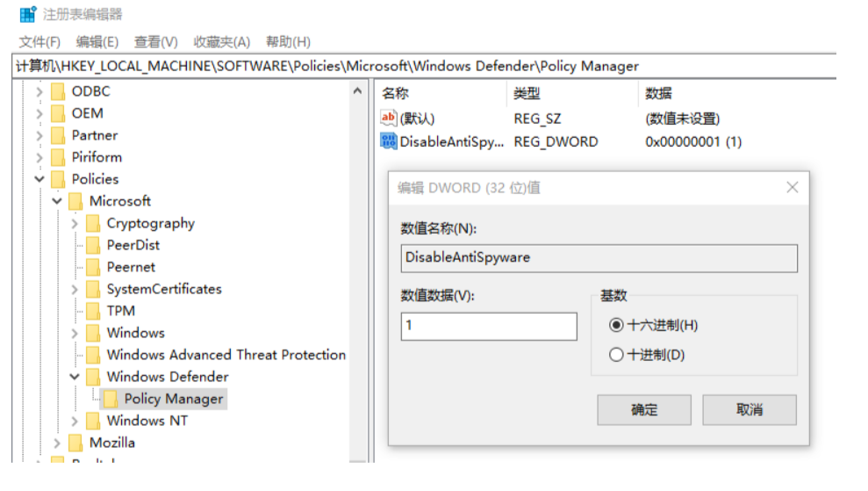
Task: Expand the OEM key
Action: pos(39,113)
